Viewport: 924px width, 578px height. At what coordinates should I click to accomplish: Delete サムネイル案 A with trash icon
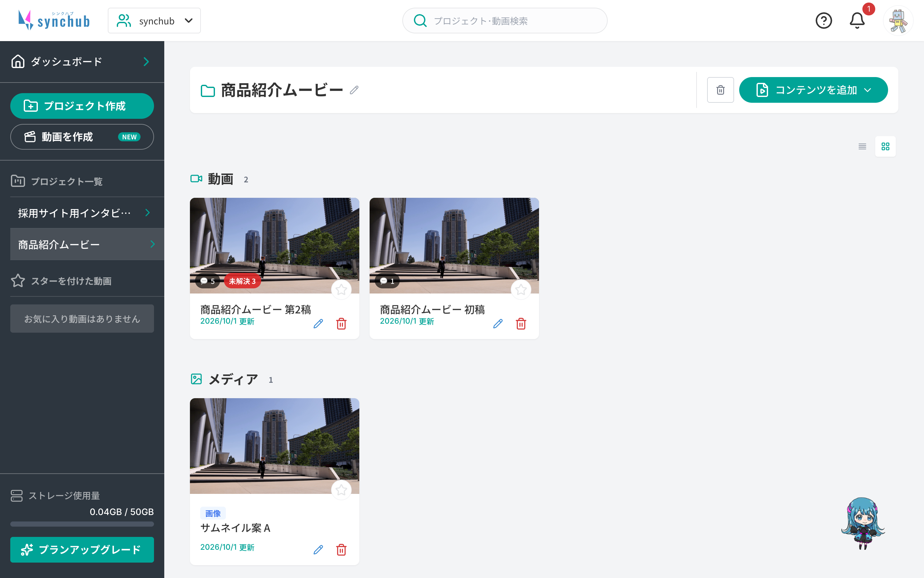341,550
